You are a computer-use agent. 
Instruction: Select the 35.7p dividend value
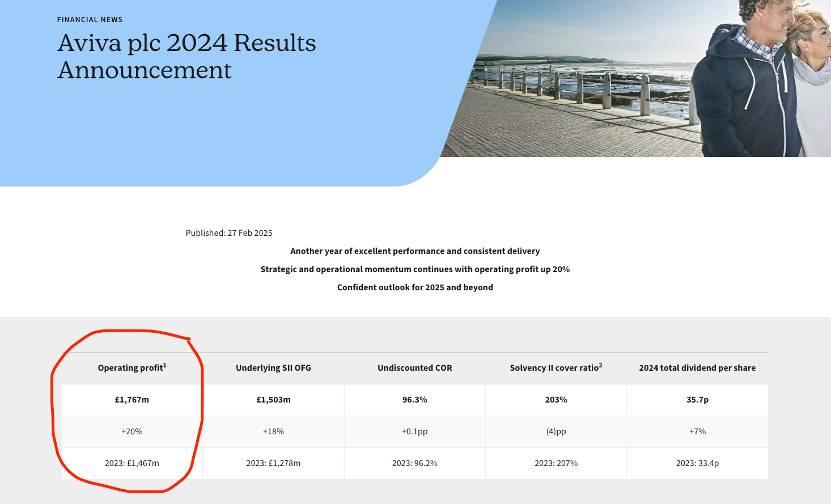pyautogui.click(x=697, y=400)
